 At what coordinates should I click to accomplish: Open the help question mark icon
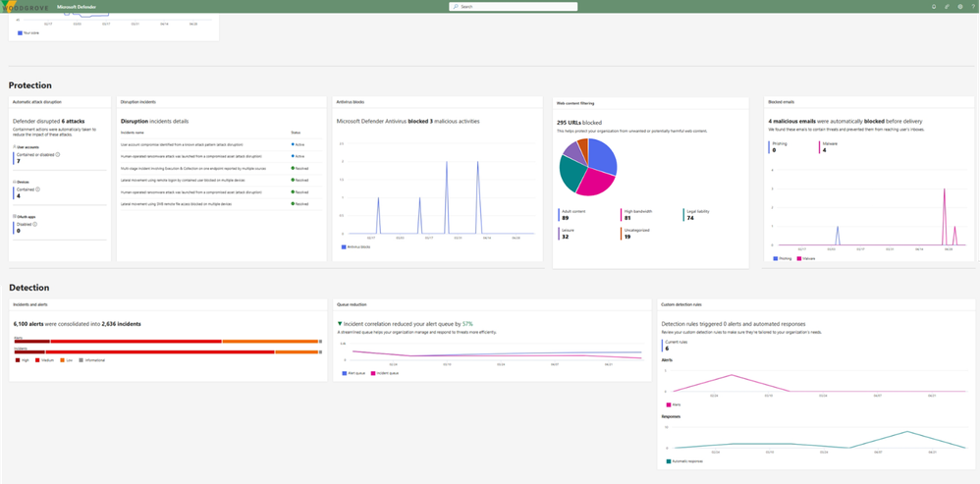point(973,6)
